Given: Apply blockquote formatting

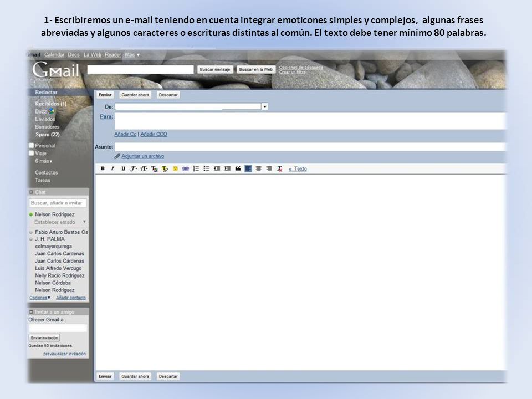Looking at the screenshot, I should coord(238,168).
